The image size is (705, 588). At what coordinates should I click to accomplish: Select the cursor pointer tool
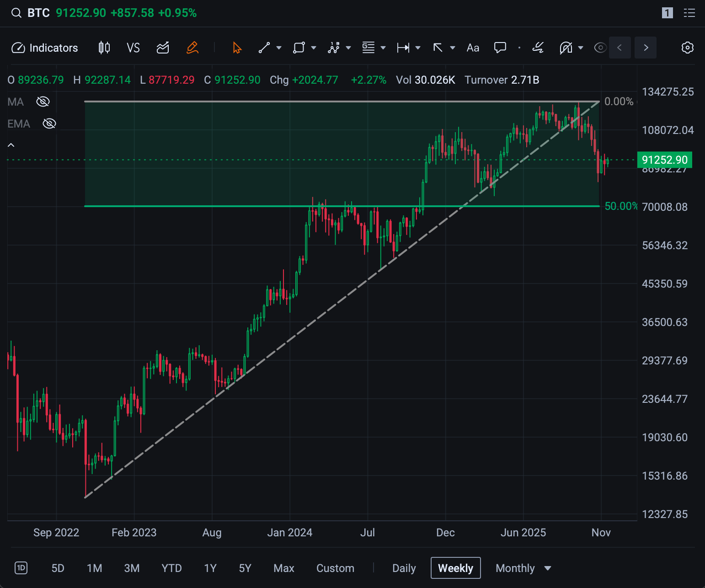coord(237,48)
